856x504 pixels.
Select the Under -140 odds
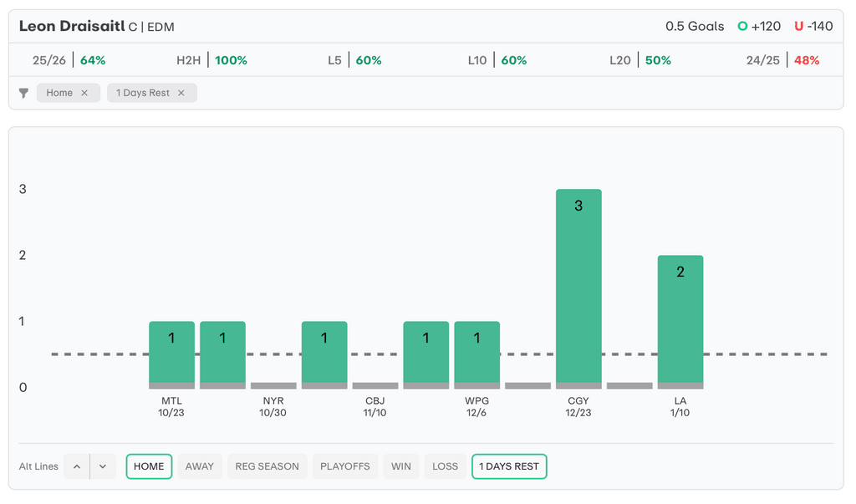pyautogui.click(x=813, y=26)
